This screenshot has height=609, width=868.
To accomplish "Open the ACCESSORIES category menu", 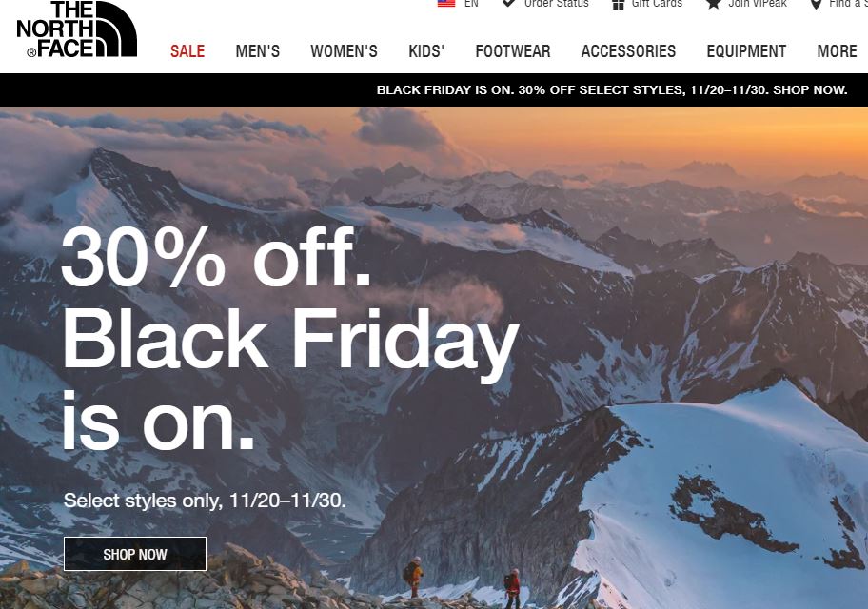I will pyautogui.click(x=628, y=51).
